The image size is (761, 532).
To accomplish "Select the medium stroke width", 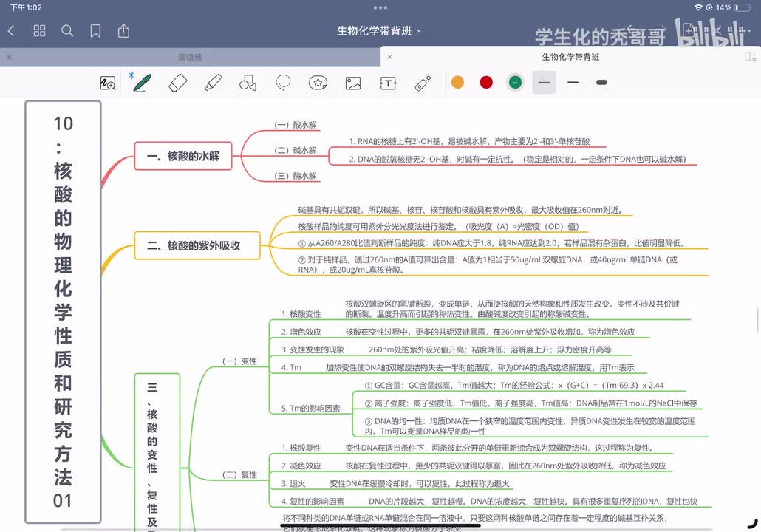I will [x=573, y=83].
